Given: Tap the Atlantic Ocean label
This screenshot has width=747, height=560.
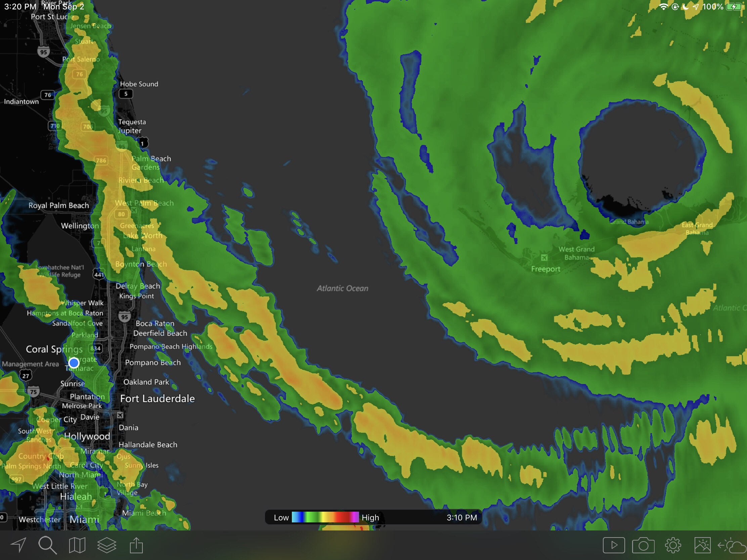Looking at the screenshot, I should pyautogui.click(x=343, y=288).
